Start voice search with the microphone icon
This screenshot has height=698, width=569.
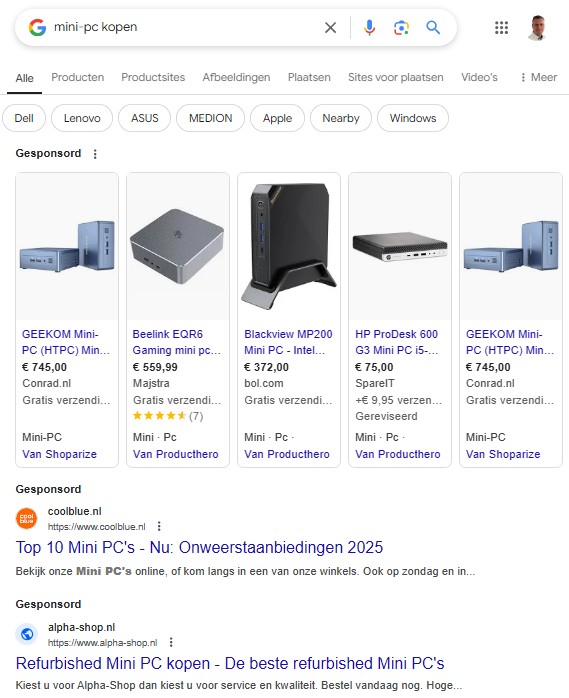[369, 28]
